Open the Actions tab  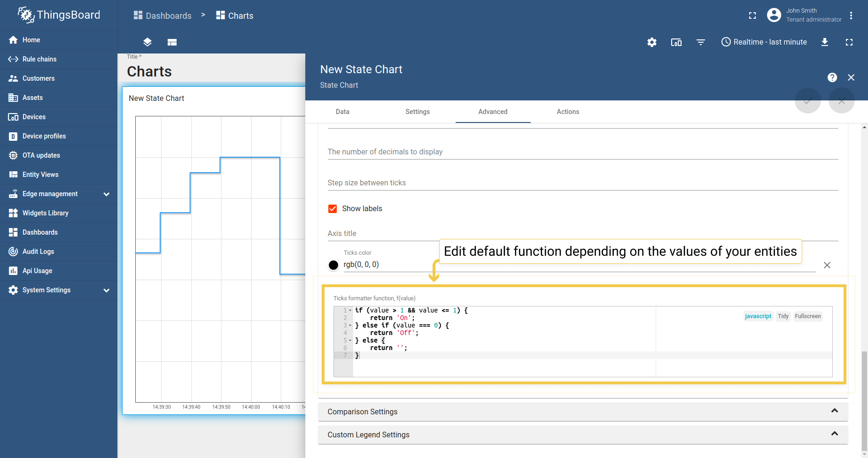(x=567, y=112)
